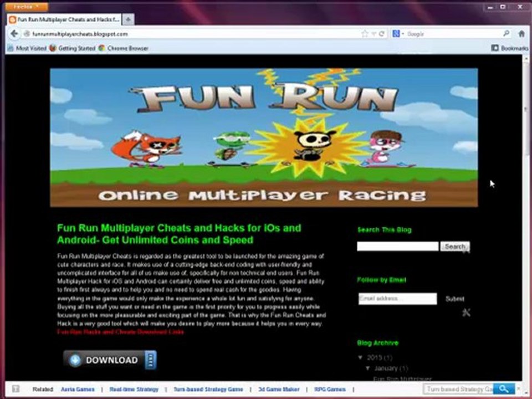The height and width of the screenshot is (399, 532).
Task: Click Submit for Follow by Email
Action: tap(454, 299)
